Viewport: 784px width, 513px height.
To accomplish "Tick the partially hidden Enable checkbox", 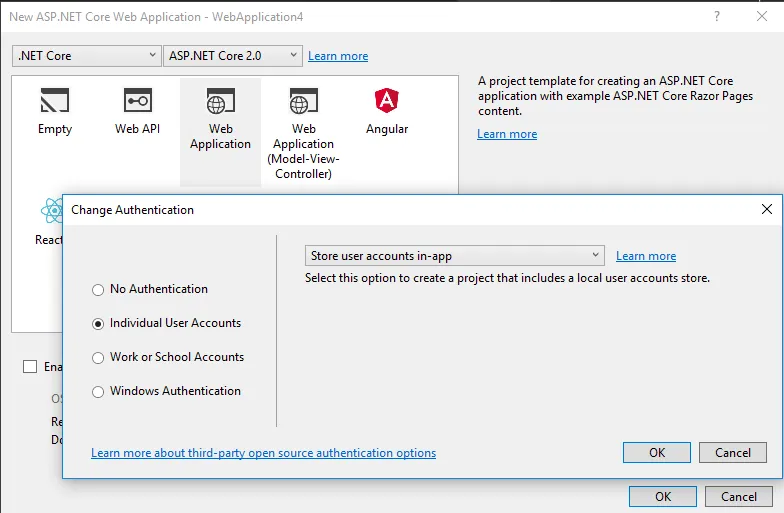I will pos(30,366).
